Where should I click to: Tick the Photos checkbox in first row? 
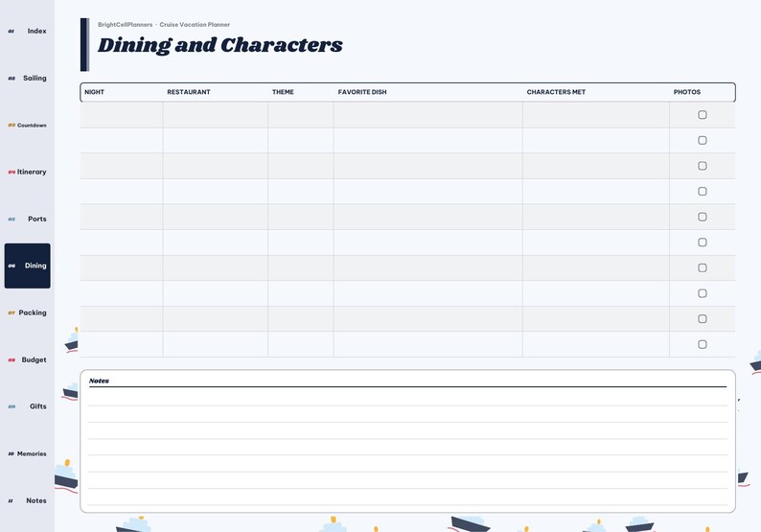coord(703,115)
